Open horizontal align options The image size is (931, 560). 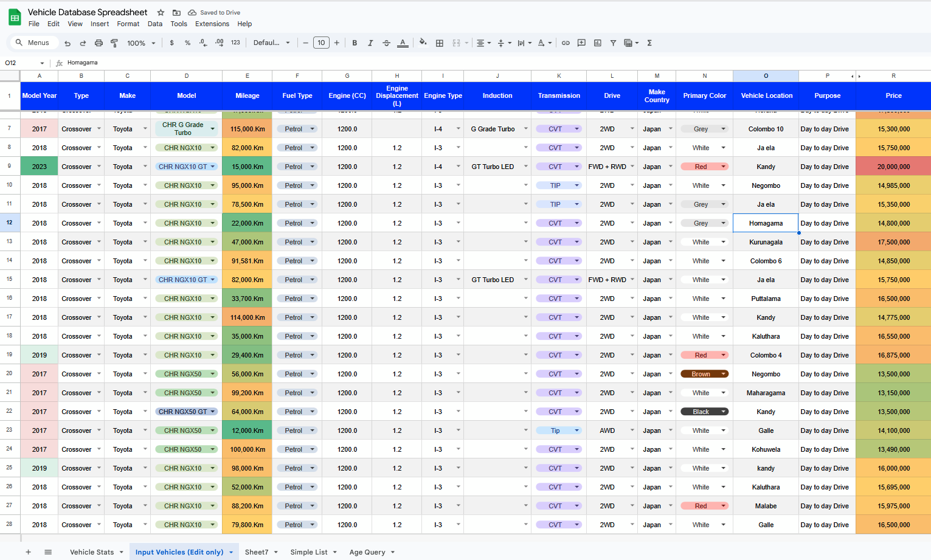pyautogui.click(x=483, y=43)
